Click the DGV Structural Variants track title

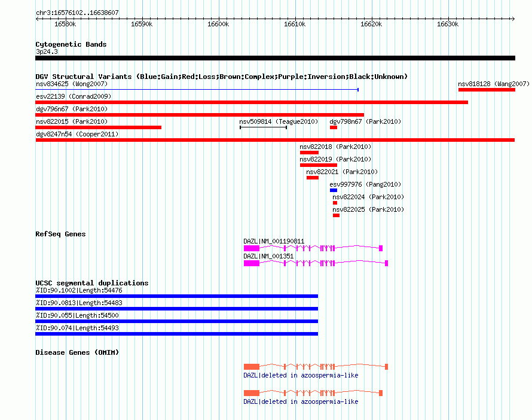tap(221, 77)
